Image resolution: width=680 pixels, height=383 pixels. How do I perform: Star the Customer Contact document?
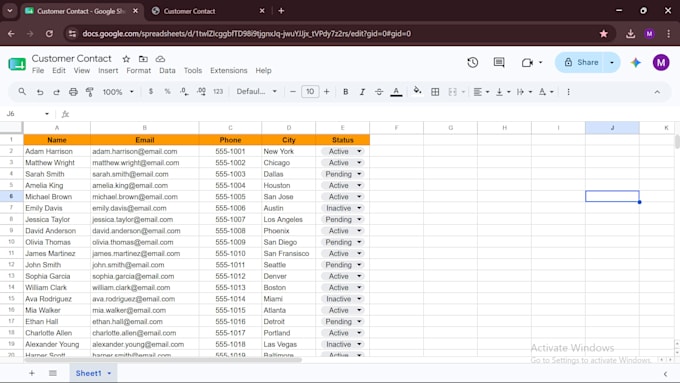pos(126,59)
